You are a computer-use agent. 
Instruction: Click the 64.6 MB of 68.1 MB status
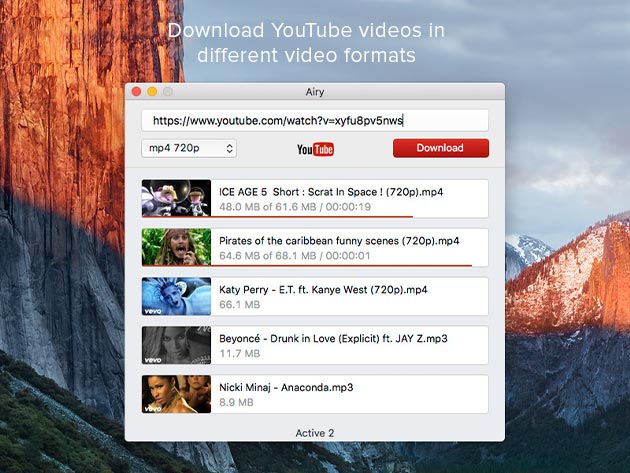click(x=295, y=256)
